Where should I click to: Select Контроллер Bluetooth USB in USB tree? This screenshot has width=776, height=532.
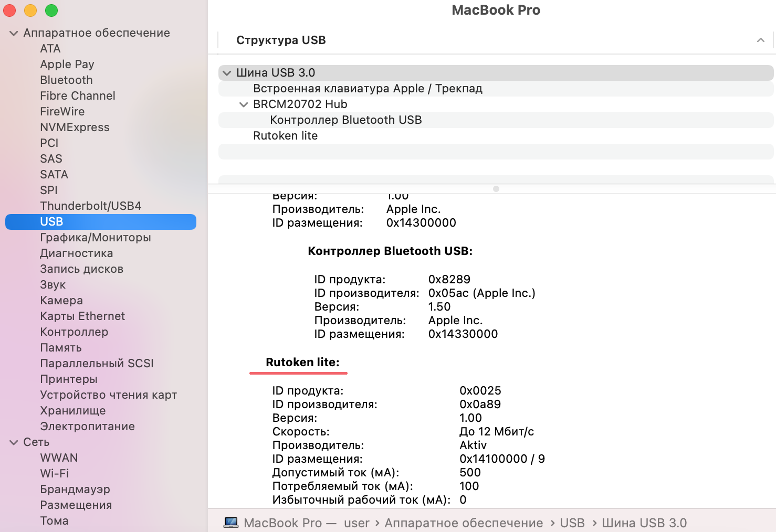[496, 120]
